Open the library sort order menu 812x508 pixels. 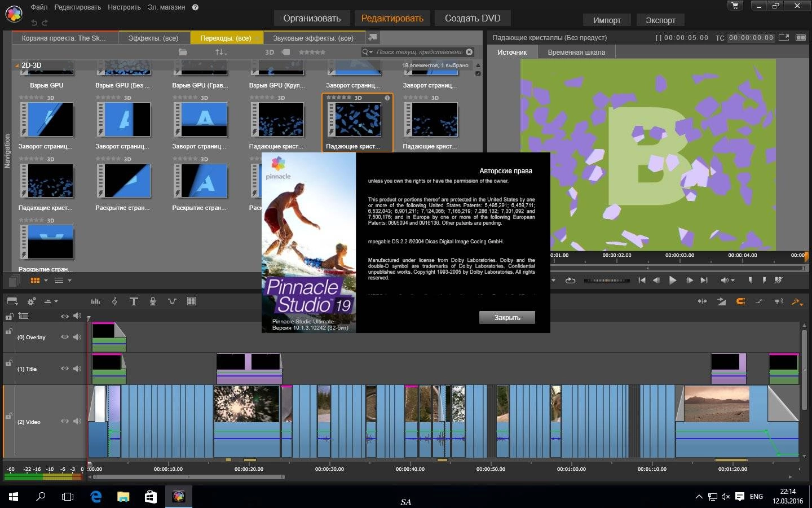(220, 52)
